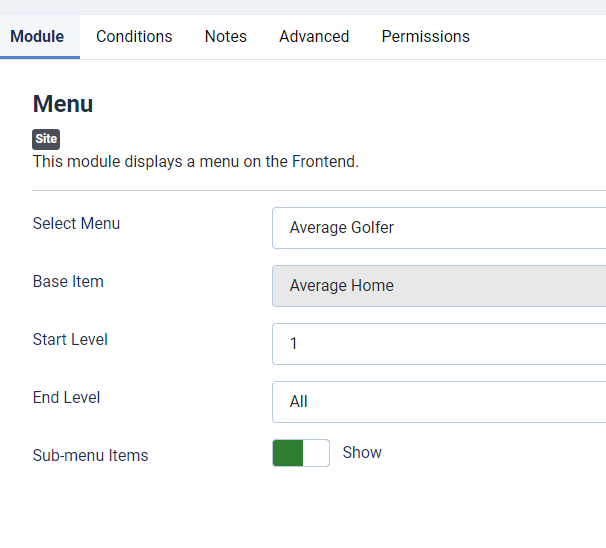
Task: Expand the Start Level dropdown
Action: 440,344
